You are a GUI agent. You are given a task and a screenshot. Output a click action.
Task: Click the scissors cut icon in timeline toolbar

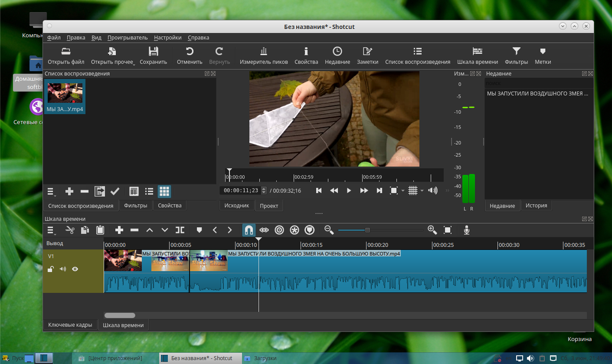(x=70, y=230)
